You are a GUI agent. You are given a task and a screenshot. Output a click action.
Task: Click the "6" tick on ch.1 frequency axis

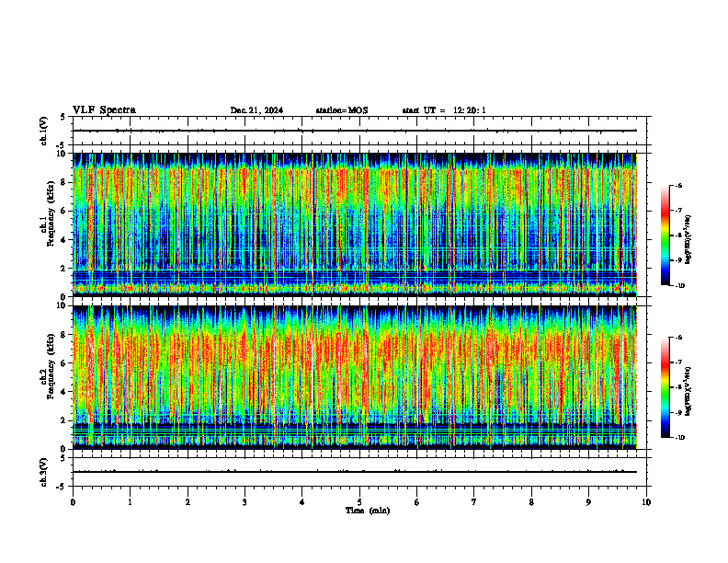(63, 211)
